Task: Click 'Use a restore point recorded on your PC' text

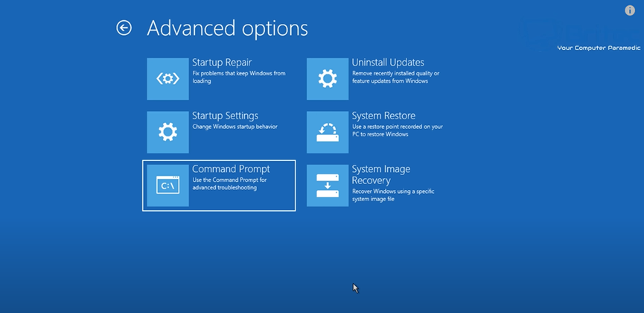Action: tap(398, 130)
